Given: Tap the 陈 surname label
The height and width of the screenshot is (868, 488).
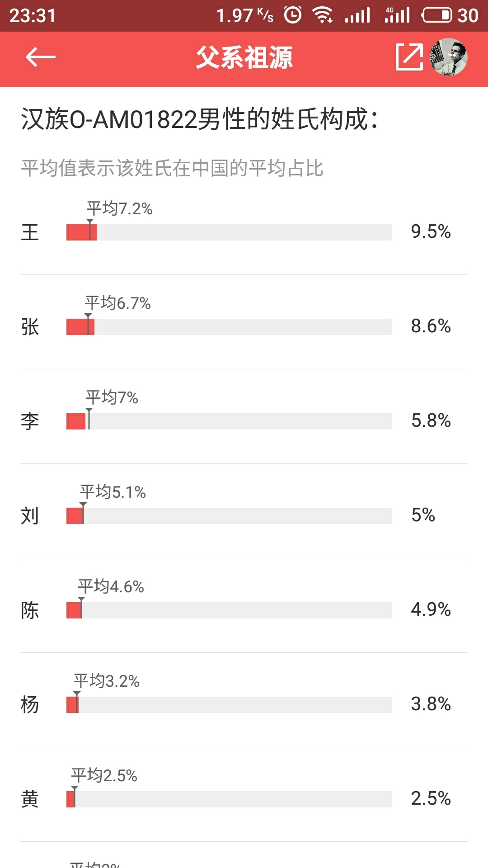Looking at the screenshot, I should [x=30, y=610].
